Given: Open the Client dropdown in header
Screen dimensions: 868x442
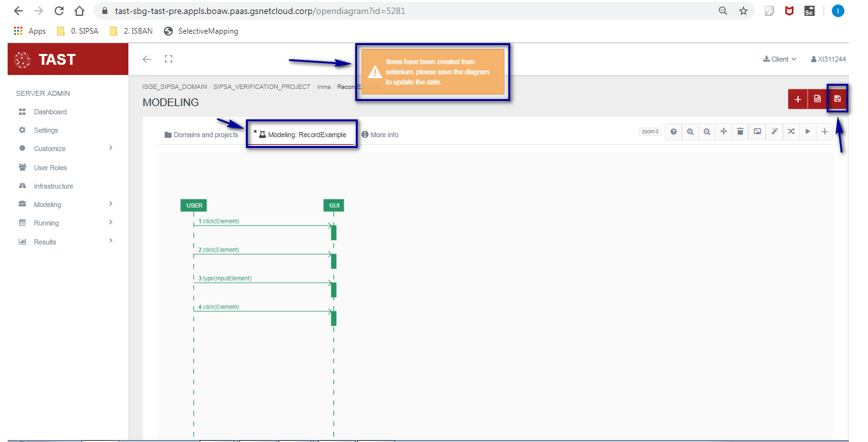Looking at the screenshot, I should 780,59.
